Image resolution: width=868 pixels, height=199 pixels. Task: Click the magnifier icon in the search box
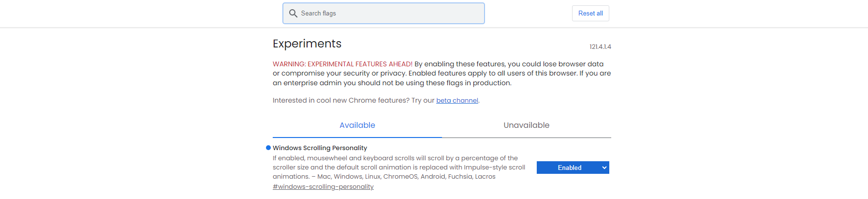point(293,14)
